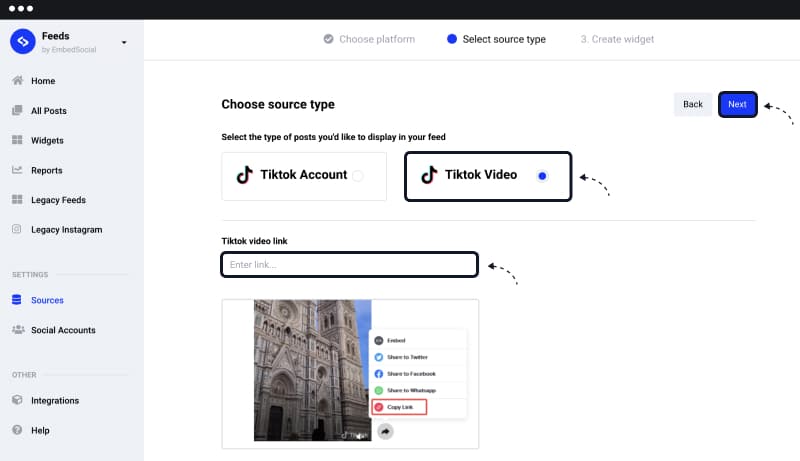Click the blue Next button

click(x=737, y=104)
